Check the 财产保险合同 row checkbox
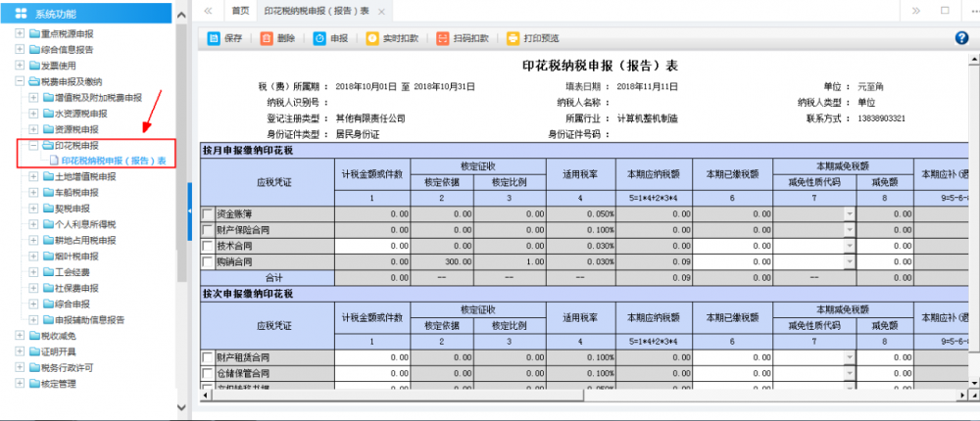 click(208, 230)
